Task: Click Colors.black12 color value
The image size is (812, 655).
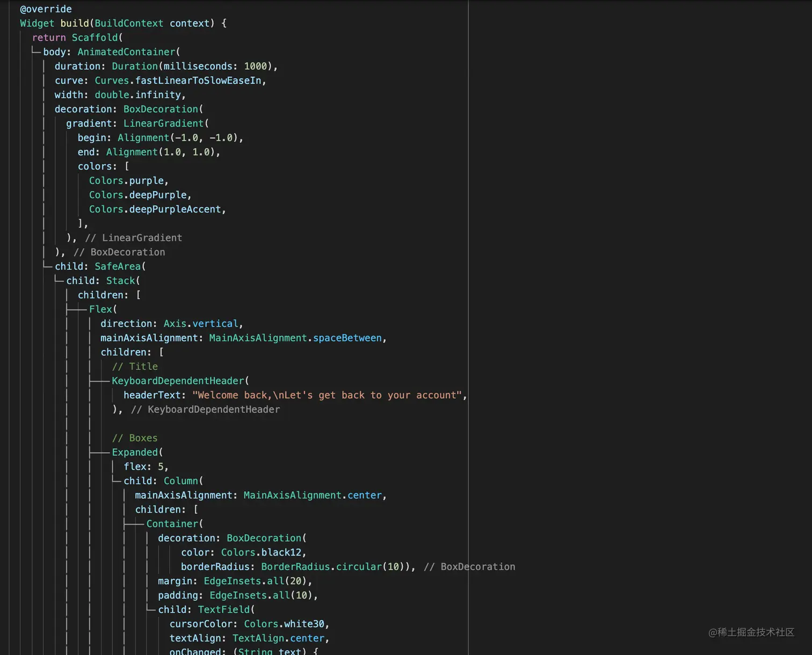Action: 261,552
